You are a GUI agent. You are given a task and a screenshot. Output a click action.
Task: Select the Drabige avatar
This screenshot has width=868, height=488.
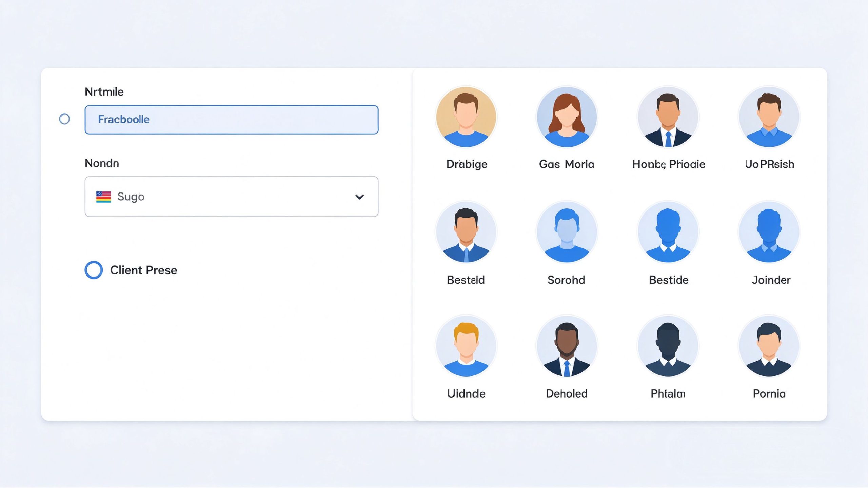(466, 117)
